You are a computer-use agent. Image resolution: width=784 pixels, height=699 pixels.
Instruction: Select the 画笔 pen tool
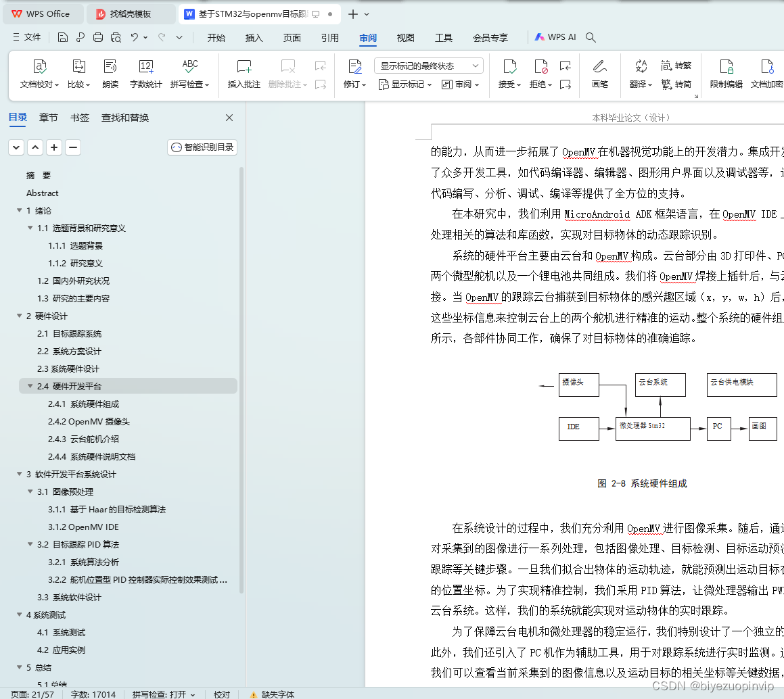(599, 74)
